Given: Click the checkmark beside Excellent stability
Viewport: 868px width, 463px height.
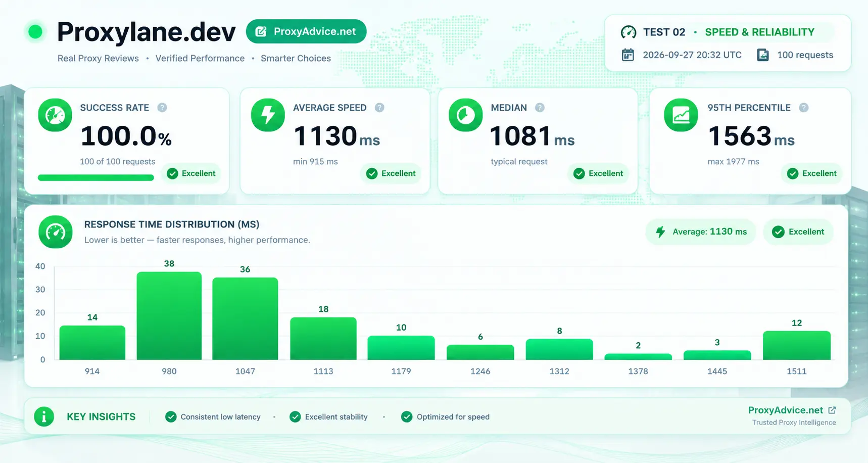Looking at the screenshot, I should 295,416.
